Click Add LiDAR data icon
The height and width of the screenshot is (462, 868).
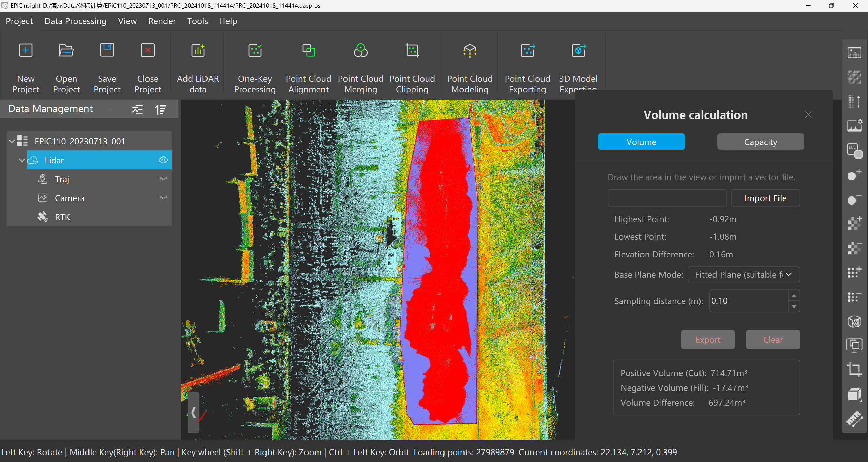click(198, 51)
